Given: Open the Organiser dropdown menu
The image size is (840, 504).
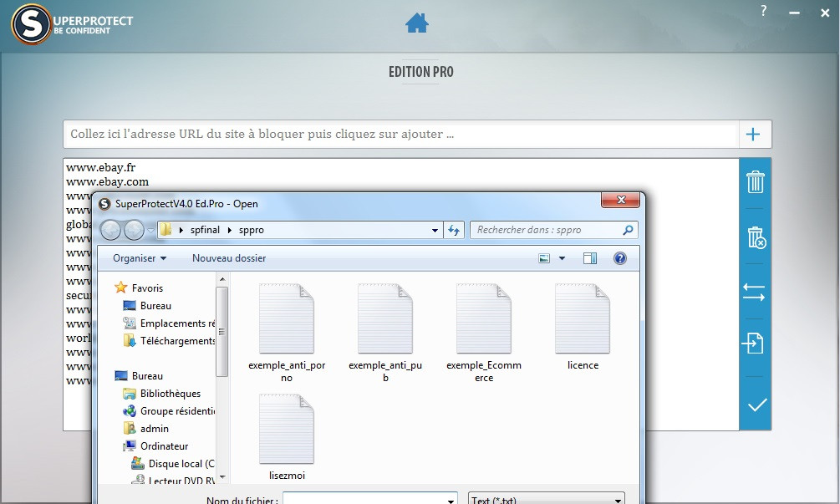Looking at the screenshot, I should click(x=140, y=259).
